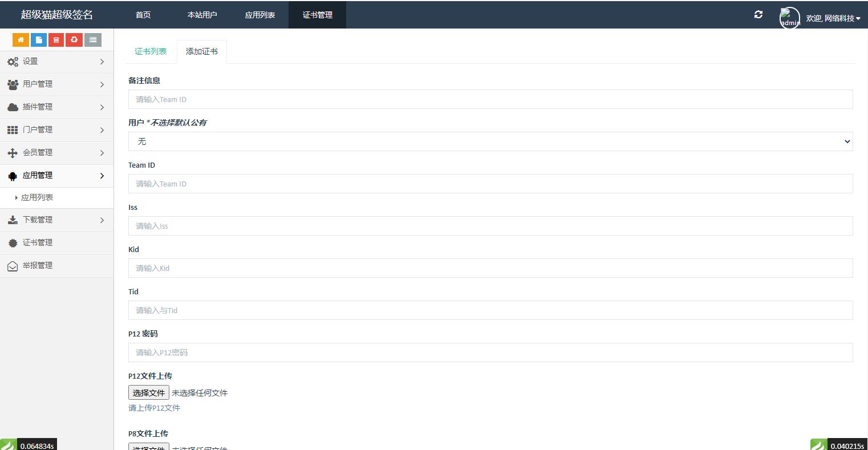Click the admin avatar image
Screen dimensions: 868x450
(x=789, y=18)
